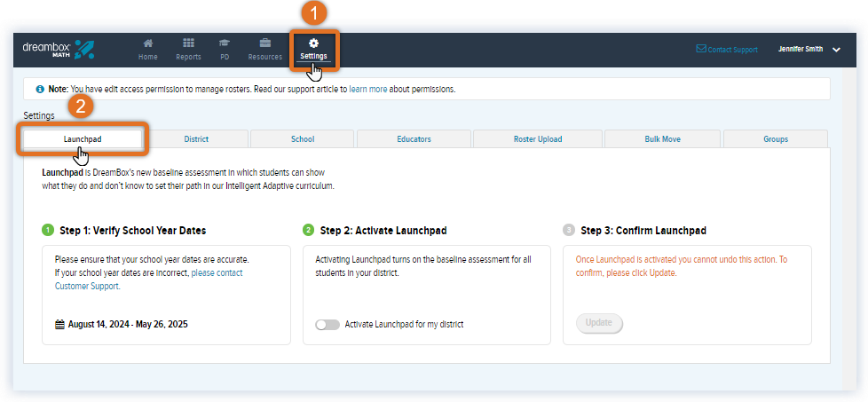Switch to the School tab
This screenshot has height=402, width=868.
(303, 139)
